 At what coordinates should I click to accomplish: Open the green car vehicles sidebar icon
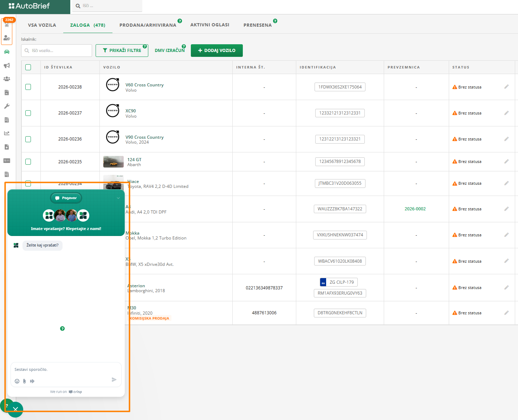[x=7, y=52]
